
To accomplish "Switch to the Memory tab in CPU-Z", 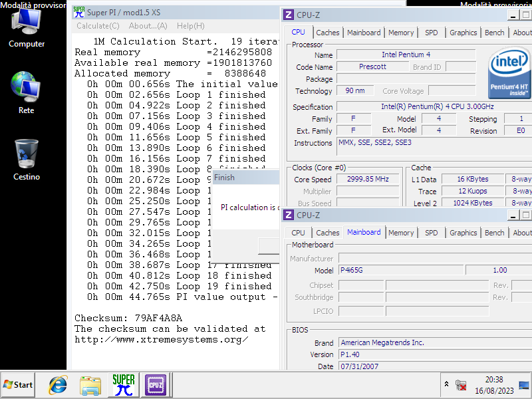I will [401, 32].
